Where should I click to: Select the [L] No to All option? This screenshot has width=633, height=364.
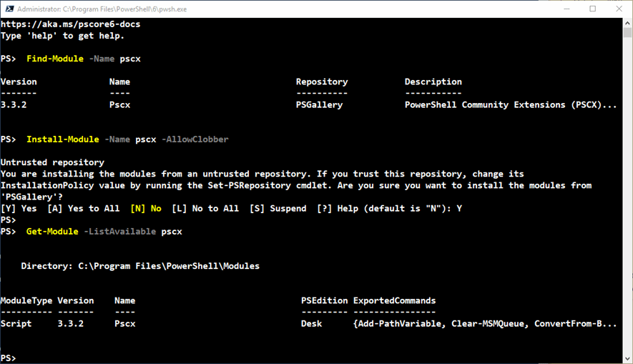point(205,209)
